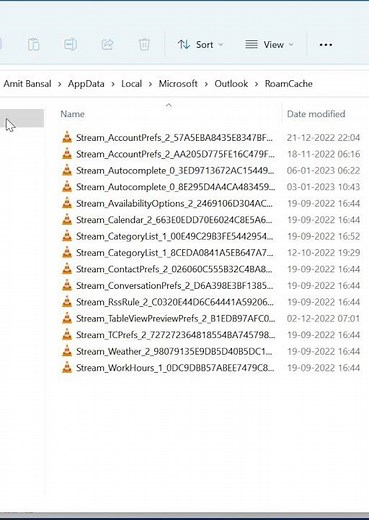The width and height of the screenshot is (369, 520).
Task: Click date 12-10-2022 19:29
Action: 323,253
